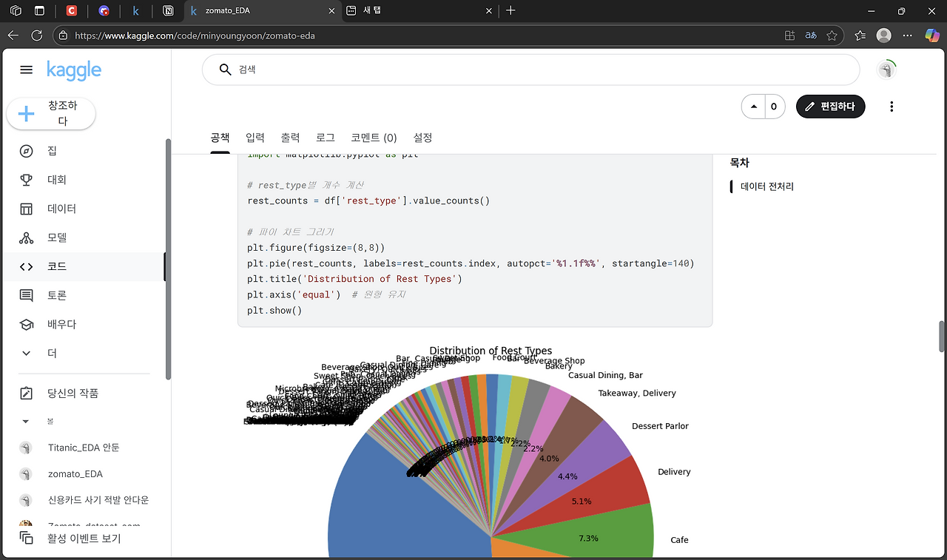Viewport: 947px width, 560px height.
Task: Jump to 데이터 전처리 in the table of contents
Action: pyautogui.click(x=767, y=186)
